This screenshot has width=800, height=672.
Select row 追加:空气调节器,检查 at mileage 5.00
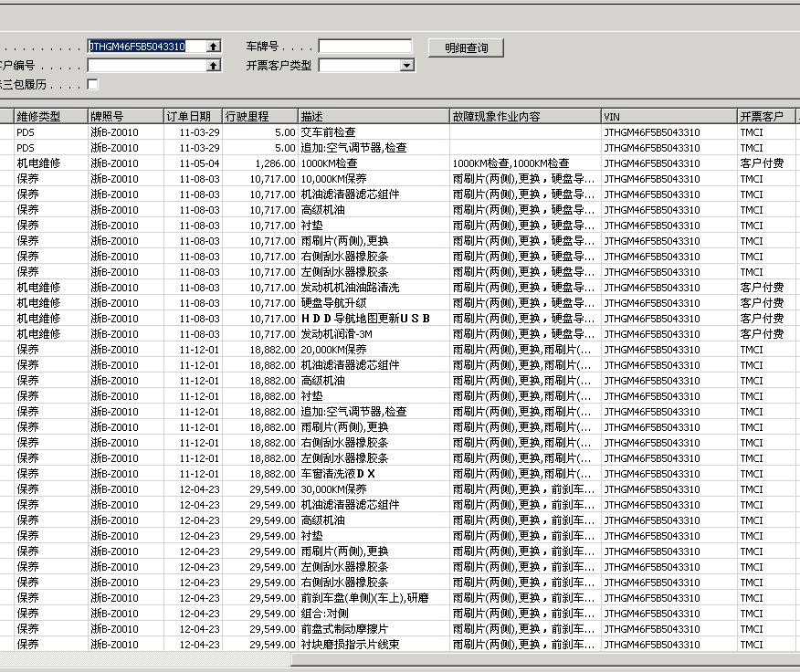(x=400, y=148)
